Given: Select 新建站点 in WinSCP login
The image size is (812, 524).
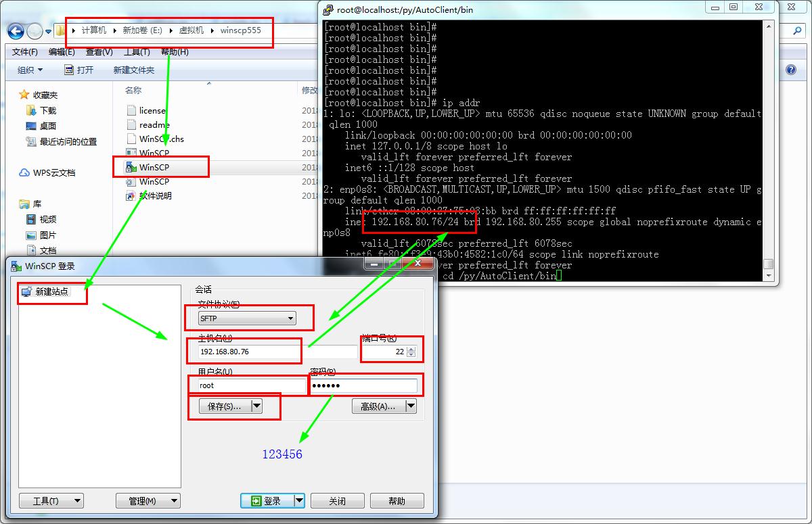Looking at the screenshot, I should tap(45, 291).
